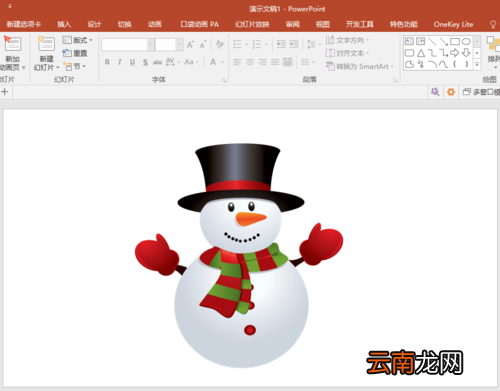Select the right block arrow shape
The width and height of the screenshot is (500, 391).
pos(455,53)
